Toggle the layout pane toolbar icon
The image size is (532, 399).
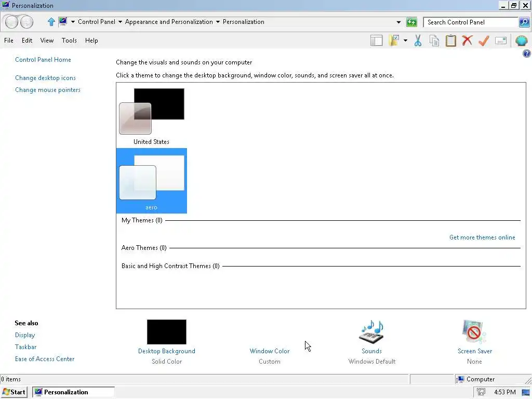376,41
